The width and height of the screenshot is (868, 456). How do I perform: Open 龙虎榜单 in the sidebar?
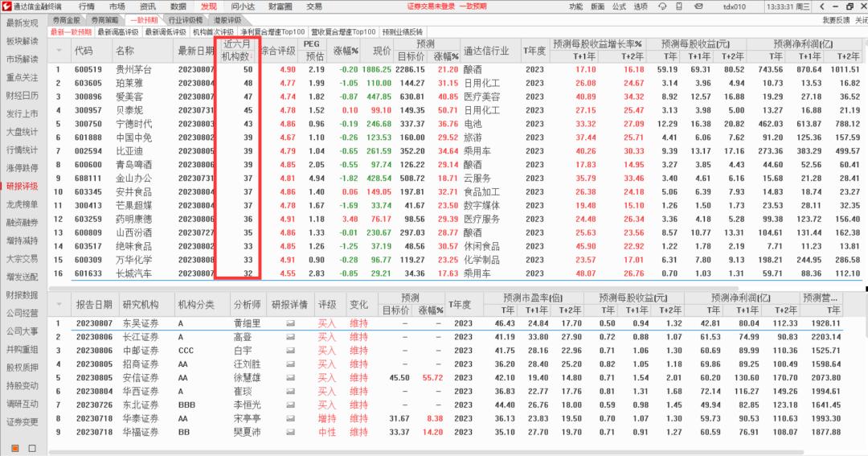(x=23, y=204)
